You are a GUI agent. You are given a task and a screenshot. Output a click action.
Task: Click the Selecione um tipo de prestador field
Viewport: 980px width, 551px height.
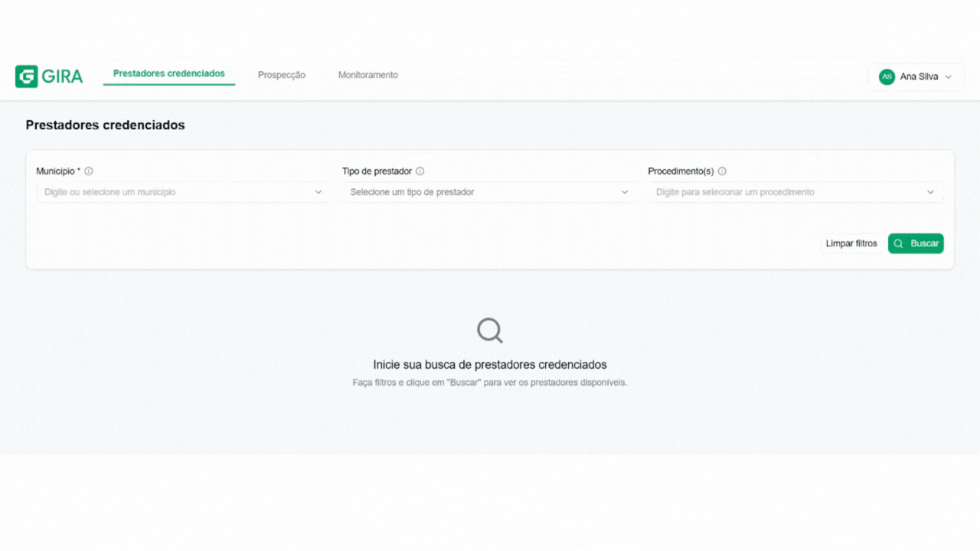tap(482, 192)
